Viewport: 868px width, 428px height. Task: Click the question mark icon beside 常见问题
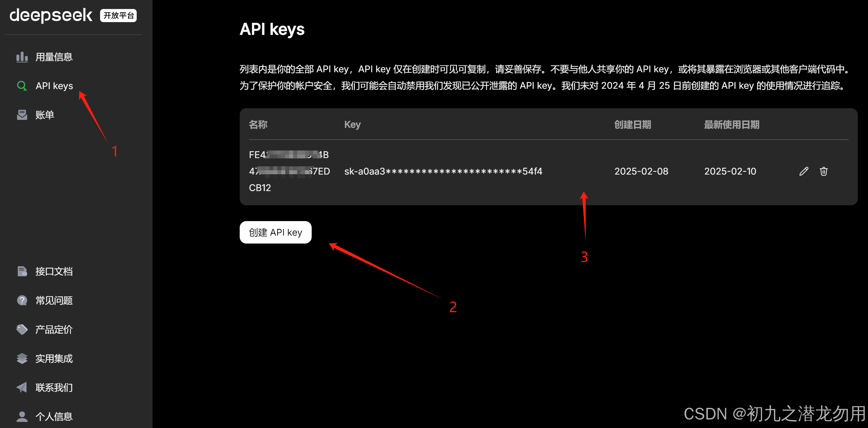pyautogui.click(x=22, y=300)
